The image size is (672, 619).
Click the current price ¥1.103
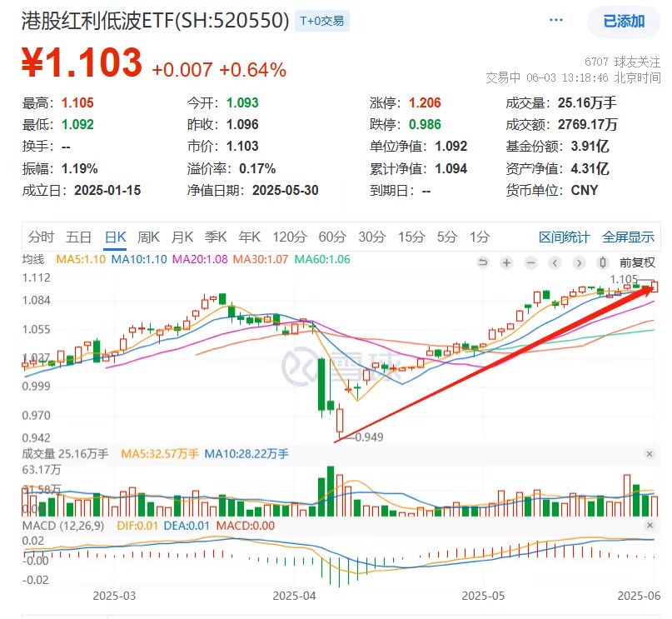click(82, 62)
